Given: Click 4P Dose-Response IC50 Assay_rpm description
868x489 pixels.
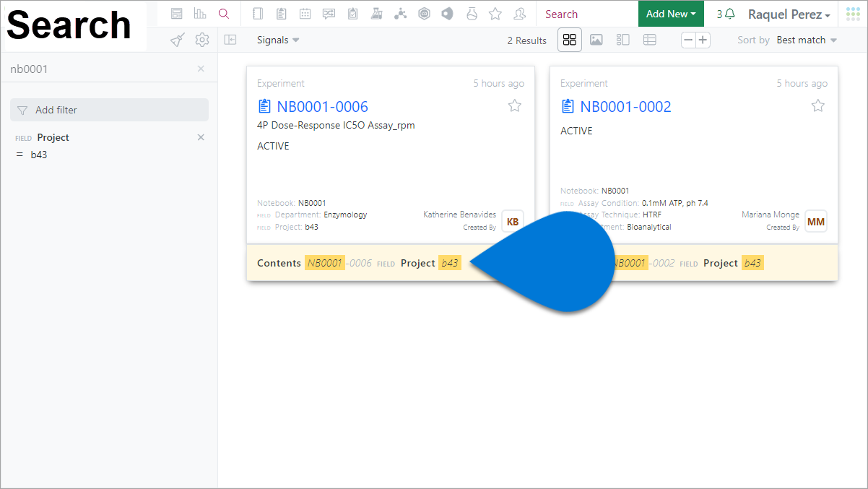Looking at the screenshot, I should pos(336,125).
